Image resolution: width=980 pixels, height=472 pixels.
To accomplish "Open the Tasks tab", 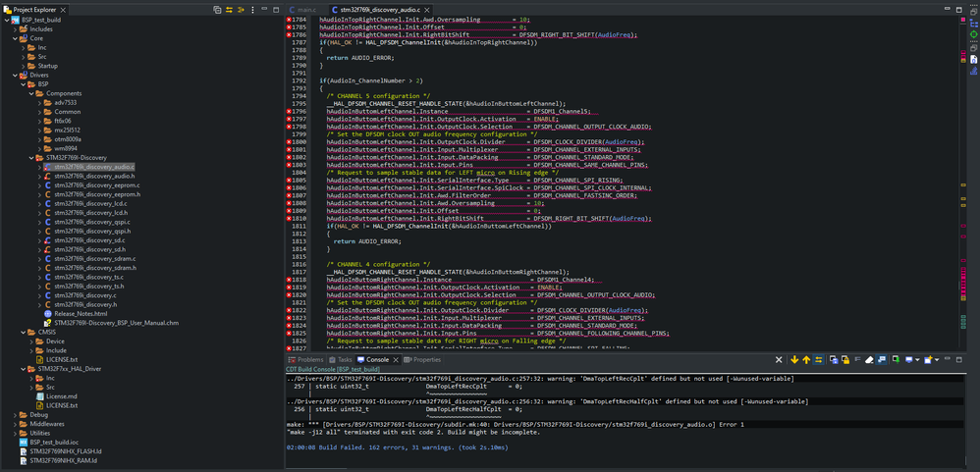I will [x=341, y=359].
